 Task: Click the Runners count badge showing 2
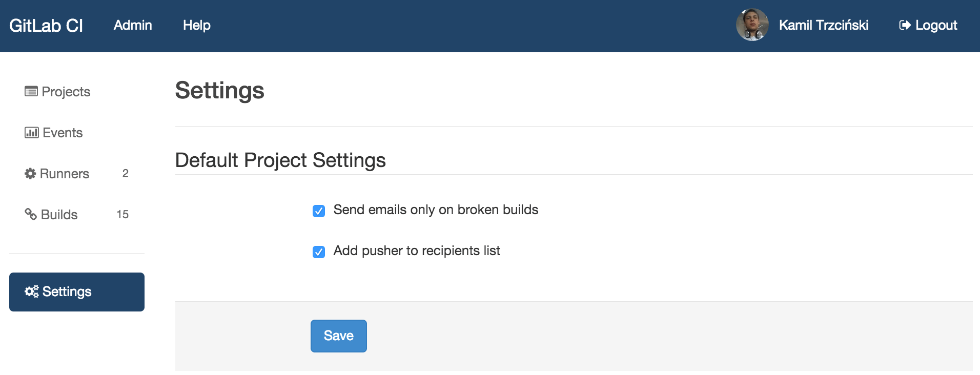126,174
